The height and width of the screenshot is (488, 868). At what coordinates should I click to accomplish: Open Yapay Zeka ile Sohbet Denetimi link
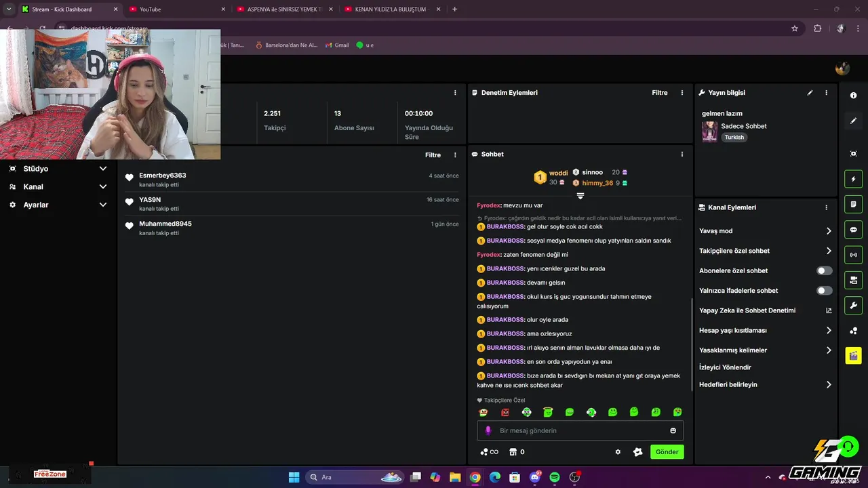pyautogui.click(x=765, y=310)
